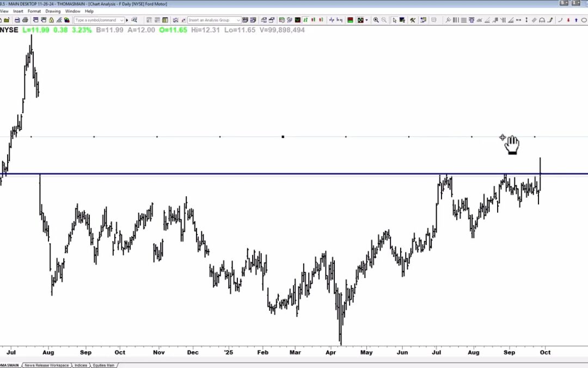Select the trendline drawing tool
The width and height of the screenshot is (588, 368).
pyautogui.click(x=449, y=20)
